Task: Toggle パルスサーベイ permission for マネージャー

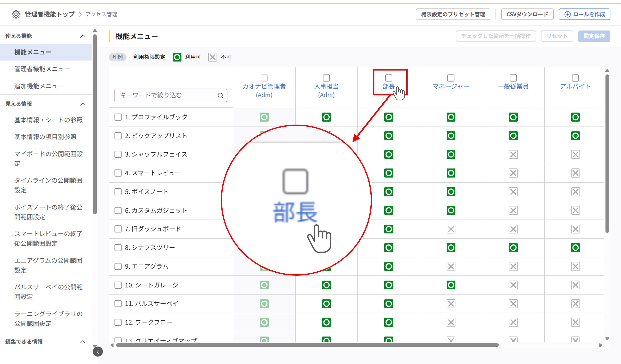Action: [x=451, y=304]
